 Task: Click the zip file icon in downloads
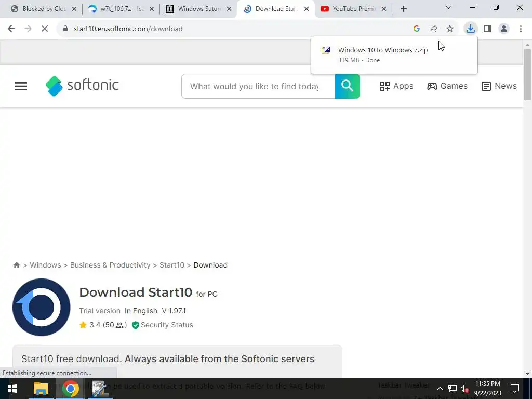(326, 50)
